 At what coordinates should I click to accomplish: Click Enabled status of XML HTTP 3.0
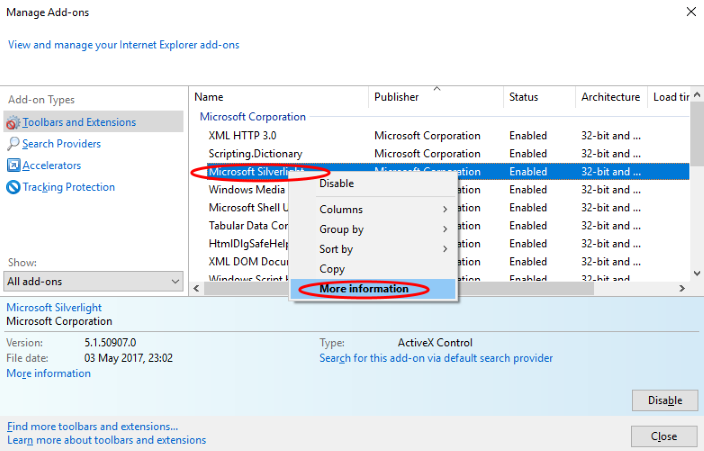[x=528, y=136]
